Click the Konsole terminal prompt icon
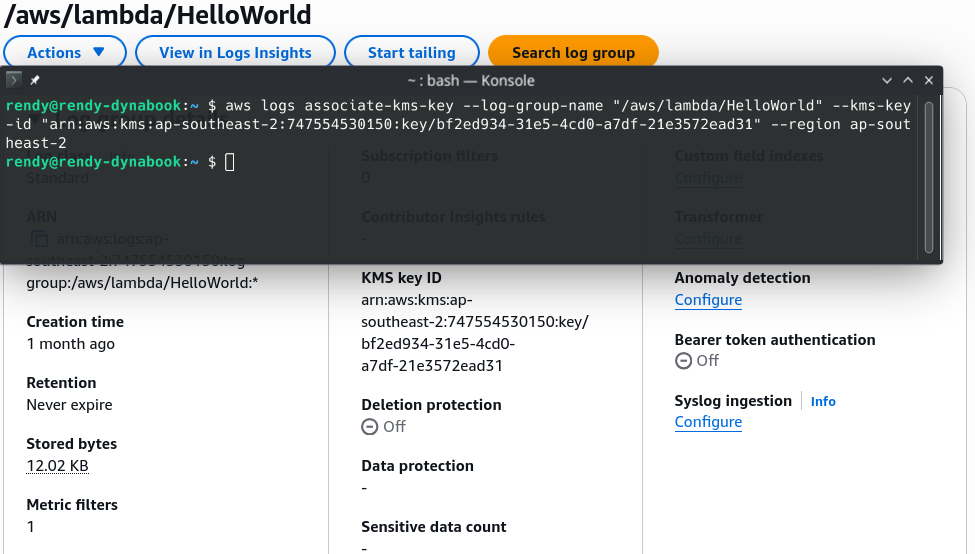975x554 pixels. click(13, 80)
